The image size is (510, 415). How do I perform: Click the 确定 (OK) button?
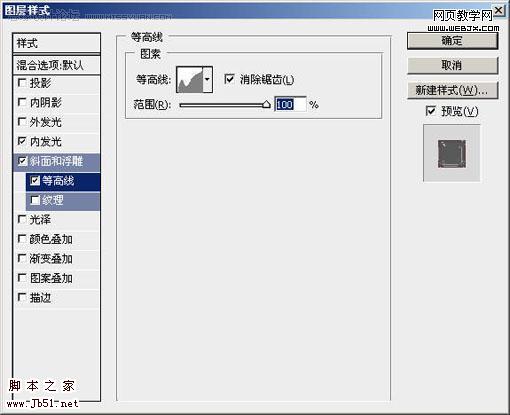point(452,41)
